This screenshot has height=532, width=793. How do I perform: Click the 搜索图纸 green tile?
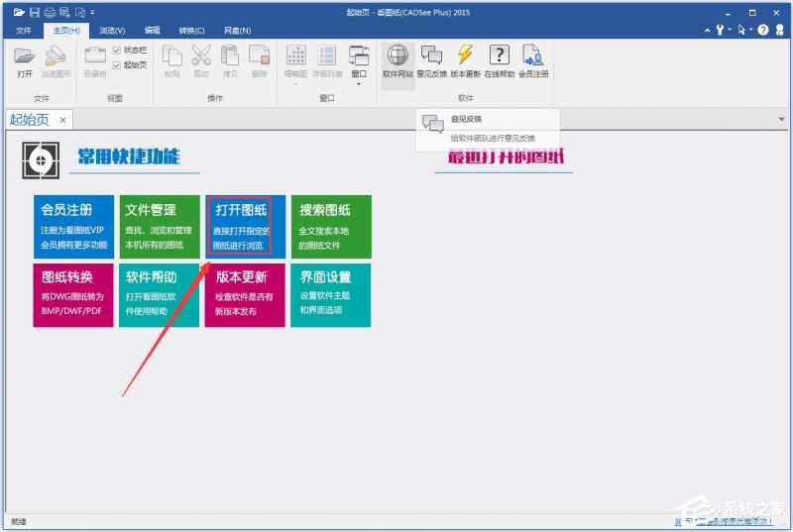coord(330,227)
